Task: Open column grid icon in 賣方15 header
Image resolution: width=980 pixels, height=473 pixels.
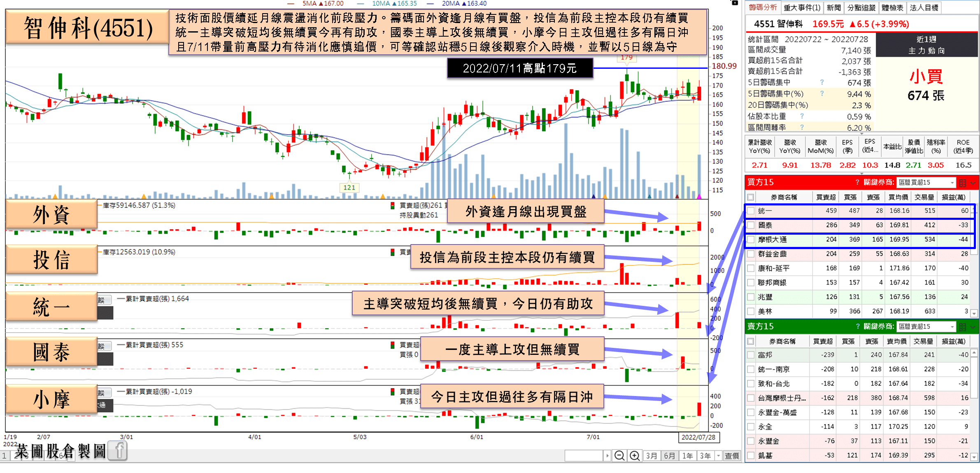Action: [x=962, y=327]
